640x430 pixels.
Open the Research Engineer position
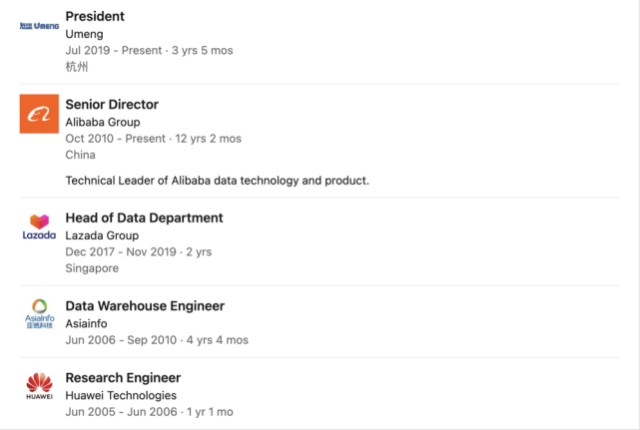tap(123, 378)
